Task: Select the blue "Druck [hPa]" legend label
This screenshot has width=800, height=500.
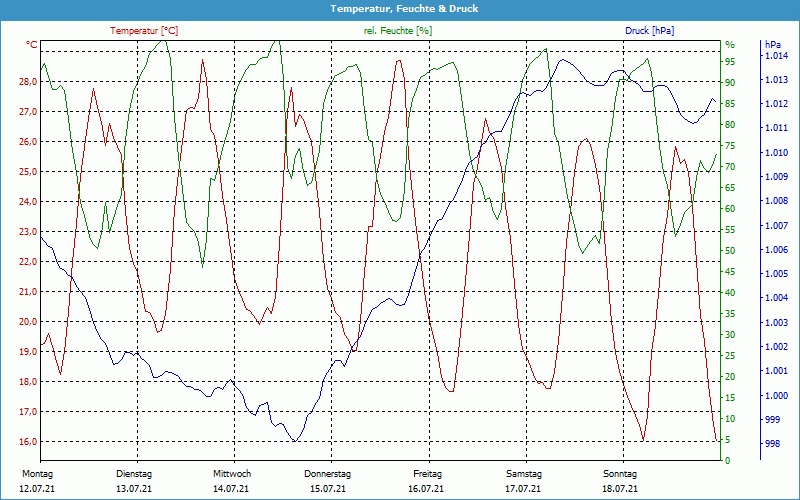Action: click(x=649, y=31)
